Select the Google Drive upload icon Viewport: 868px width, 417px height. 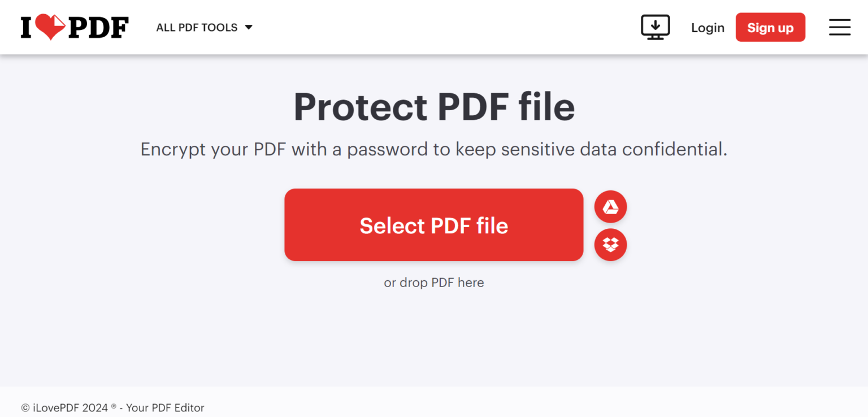[610, 207]
